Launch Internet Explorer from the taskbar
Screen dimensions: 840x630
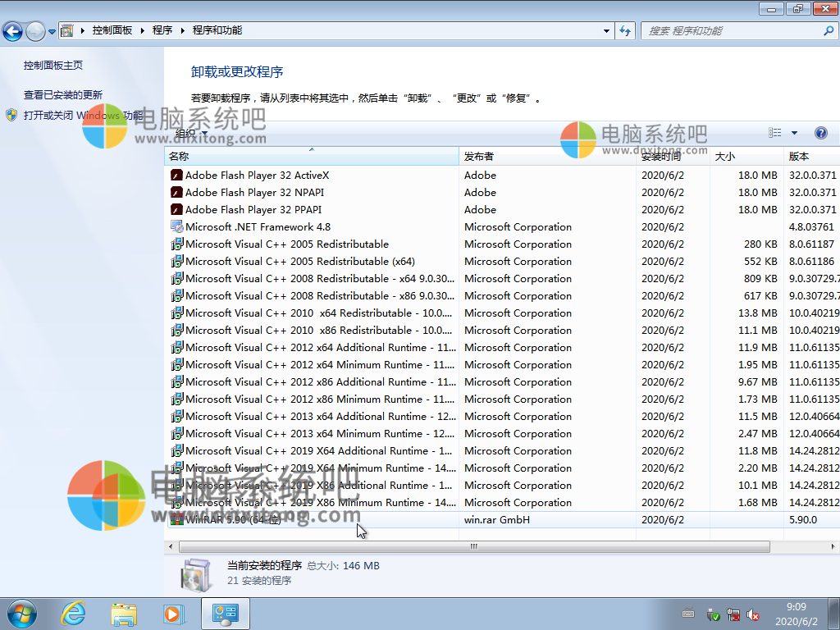click(x=72, y=613)
